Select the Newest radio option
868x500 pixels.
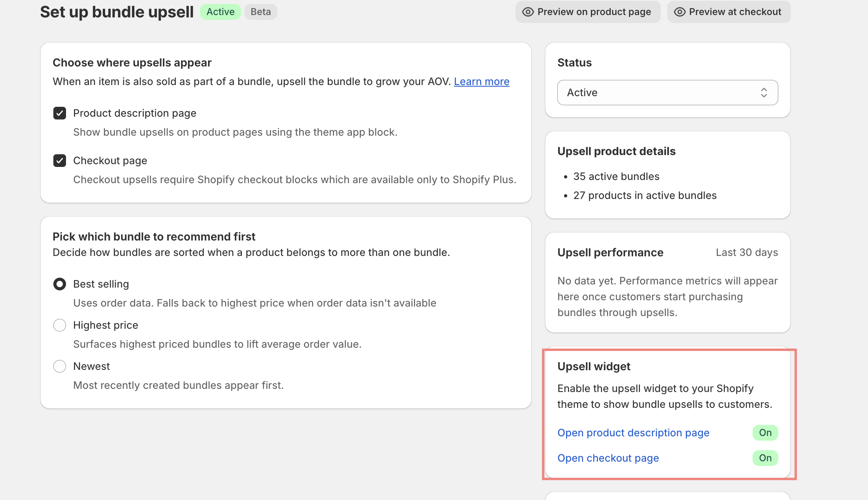[60, 366]
